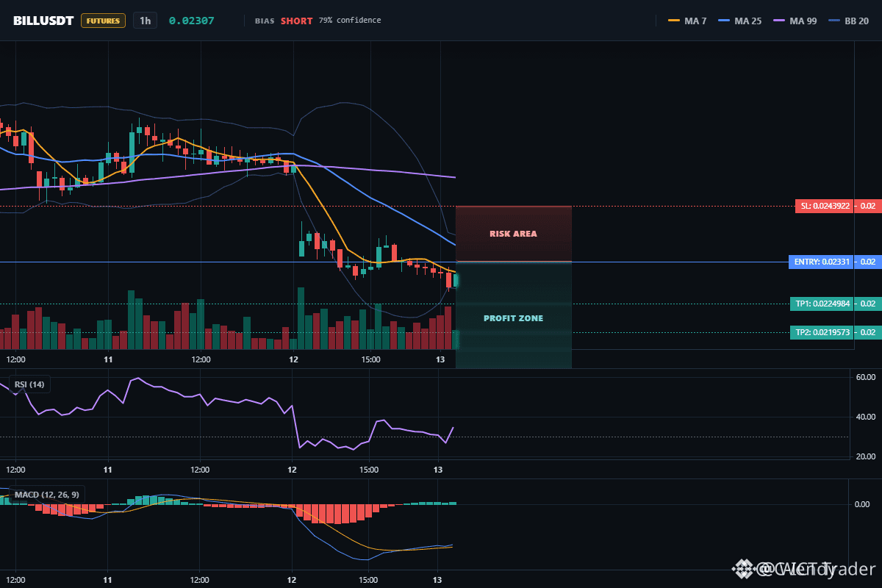Click the 60.00 RSI axis value
The width and height of the screenshot is (882, 588).
pos(867,377)
